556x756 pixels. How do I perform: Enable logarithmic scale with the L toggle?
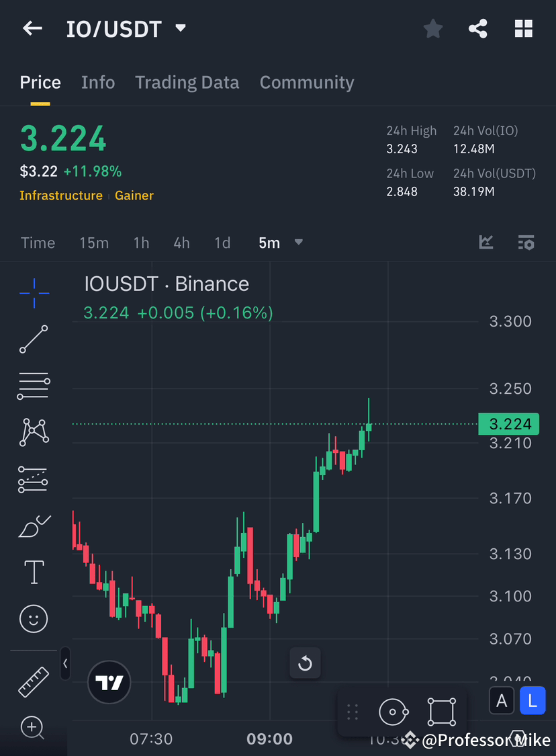[x=532, y=700]
